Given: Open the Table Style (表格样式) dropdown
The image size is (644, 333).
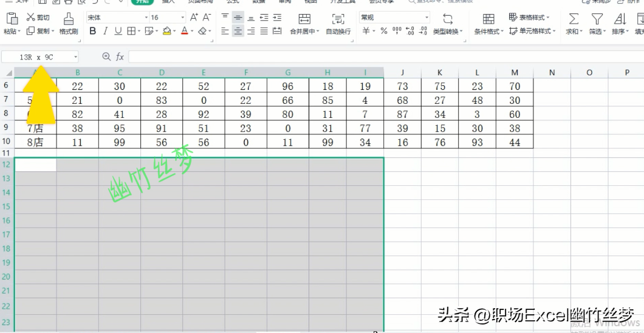Looking at the screenshot, I should (x=529, y=17).
